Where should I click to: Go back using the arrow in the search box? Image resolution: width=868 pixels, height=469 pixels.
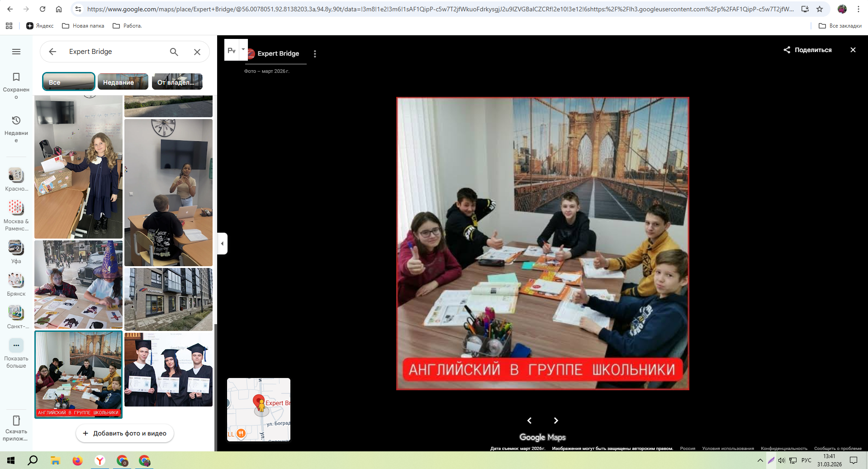coord(52,52)
